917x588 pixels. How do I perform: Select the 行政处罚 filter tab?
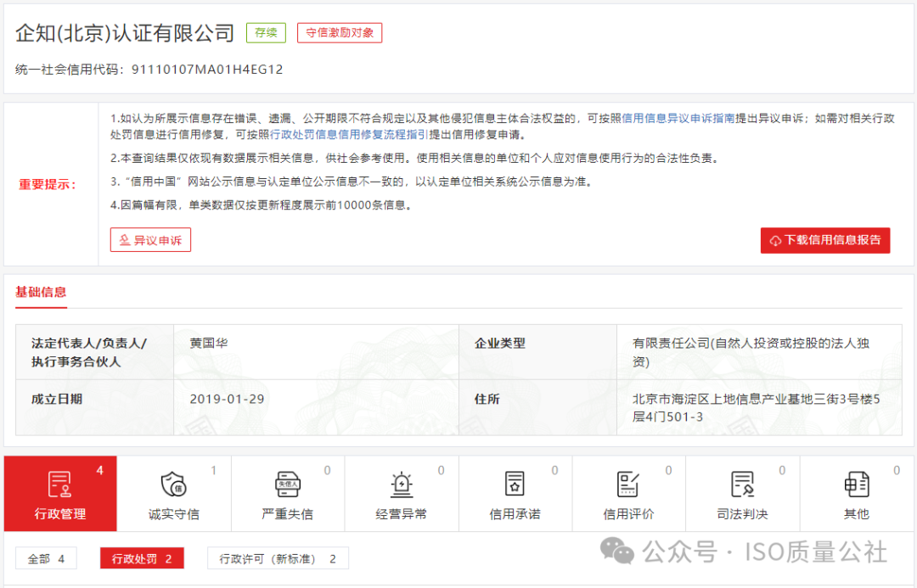(141, 558)
